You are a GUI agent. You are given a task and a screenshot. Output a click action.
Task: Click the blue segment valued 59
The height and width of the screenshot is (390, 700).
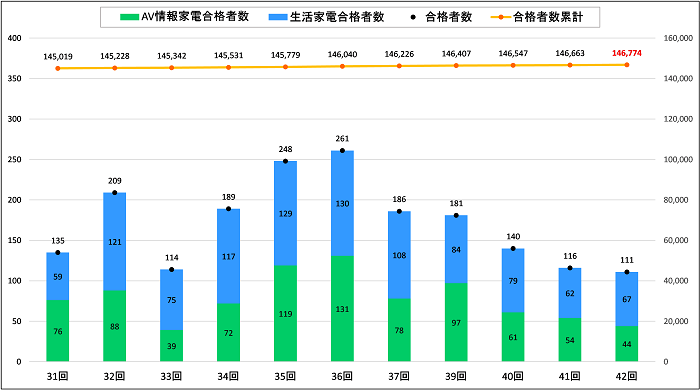click(58, 277)
